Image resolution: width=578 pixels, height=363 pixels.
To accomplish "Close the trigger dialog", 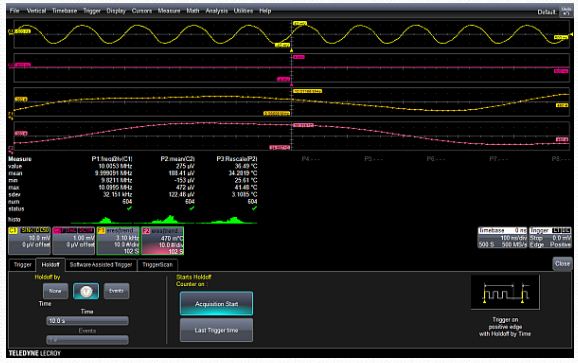I will (562, 263).
